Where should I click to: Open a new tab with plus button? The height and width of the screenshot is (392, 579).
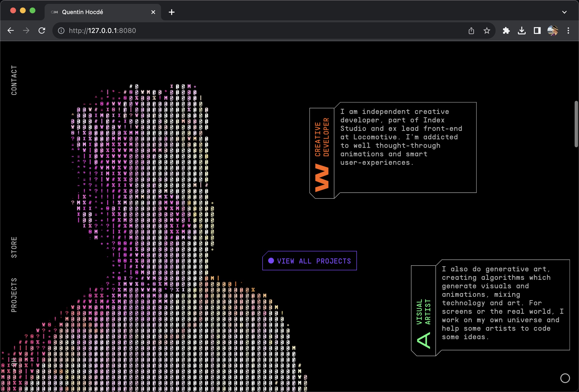171,12
